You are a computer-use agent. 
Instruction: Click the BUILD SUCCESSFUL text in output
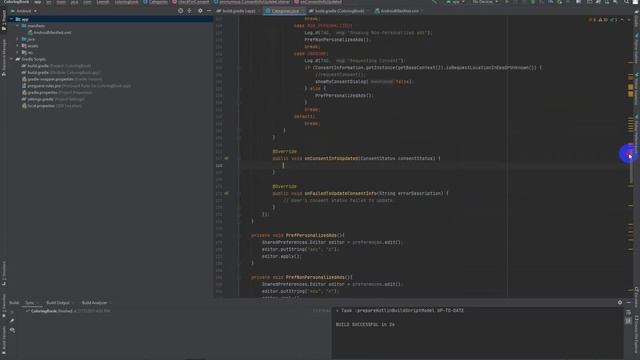point(365,324)
